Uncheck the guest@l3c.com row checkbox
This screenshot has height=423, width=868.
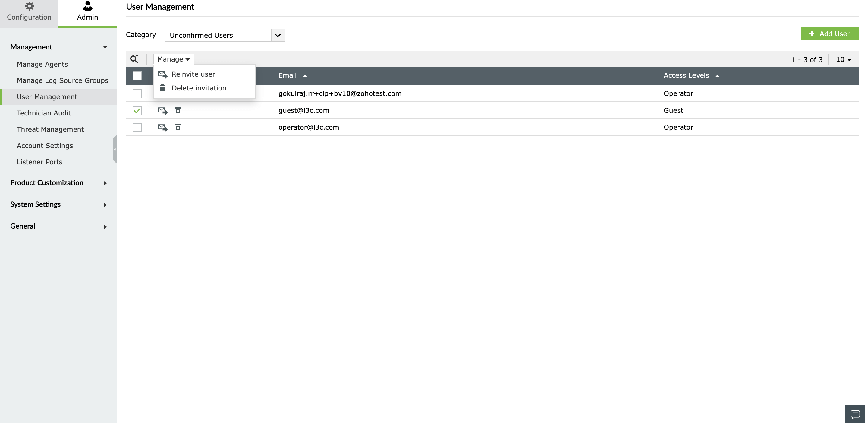[x=137, y=111]
